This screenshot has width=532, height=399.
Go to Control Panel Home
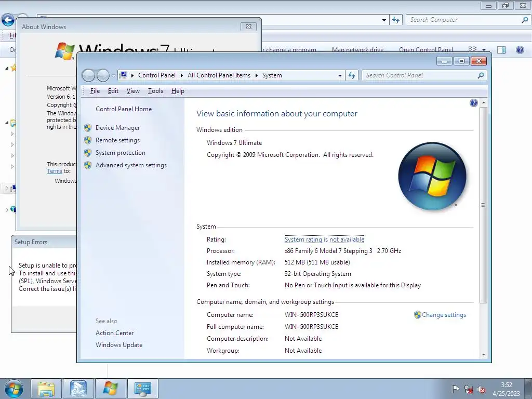pyautogui.click(x=124, y=109)
